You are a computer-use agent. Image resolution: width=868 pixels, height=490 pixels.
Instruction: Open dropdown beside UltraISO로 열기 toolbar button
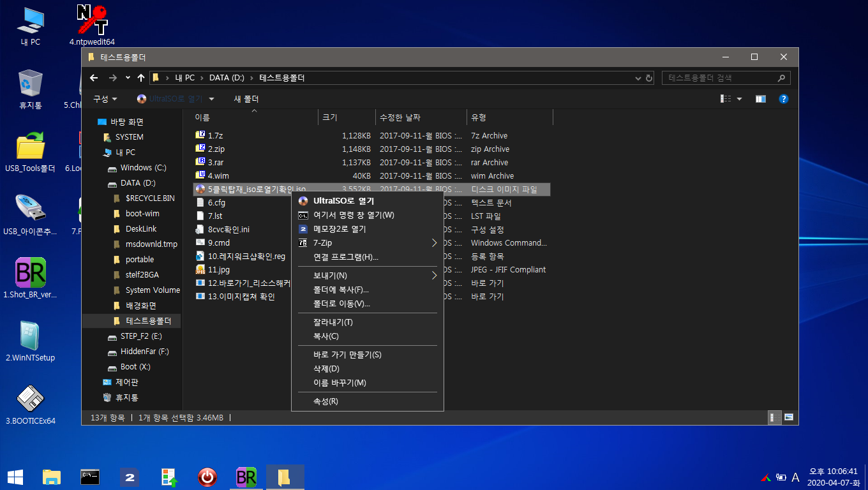pos(211,99)
